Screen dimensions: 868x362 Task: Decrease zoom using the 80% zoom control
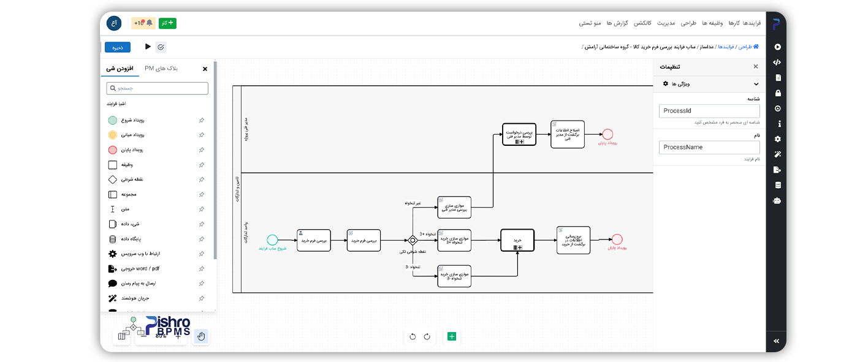143,336
